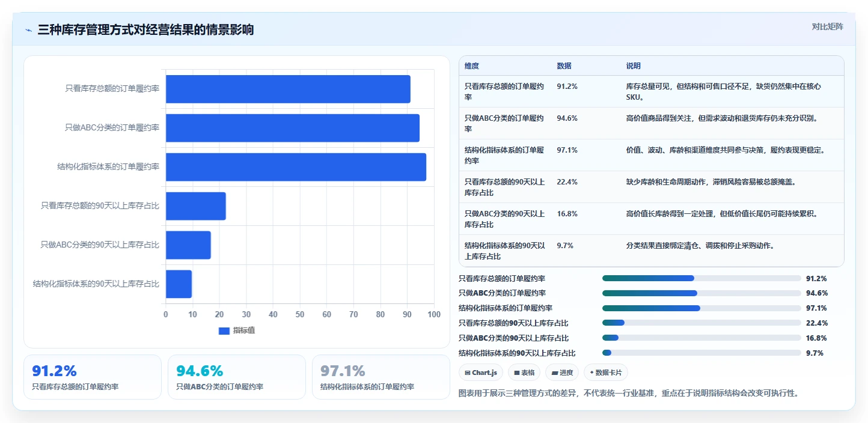Click table description starting 价值、波动、库龄

tap(726, 150)
